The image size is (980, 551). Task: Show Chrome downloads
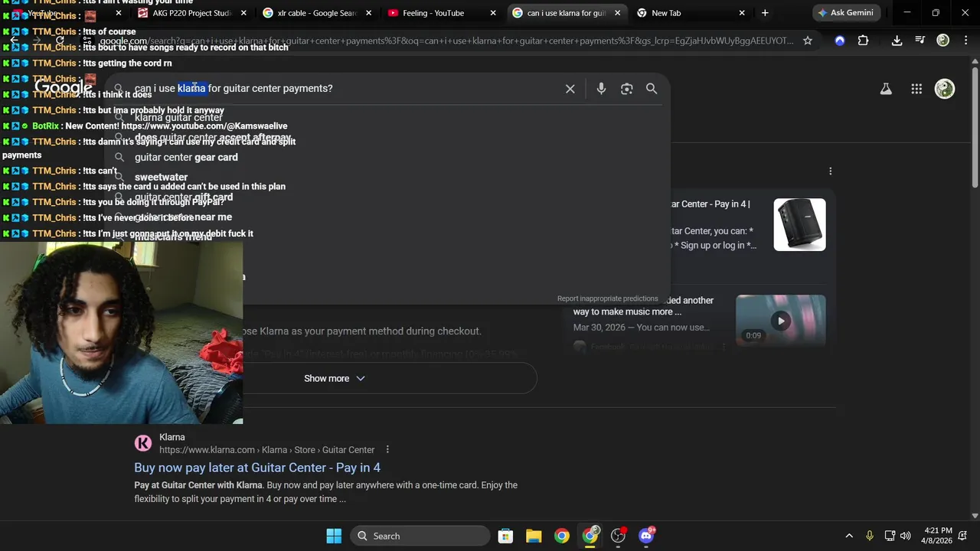point(897,41)
